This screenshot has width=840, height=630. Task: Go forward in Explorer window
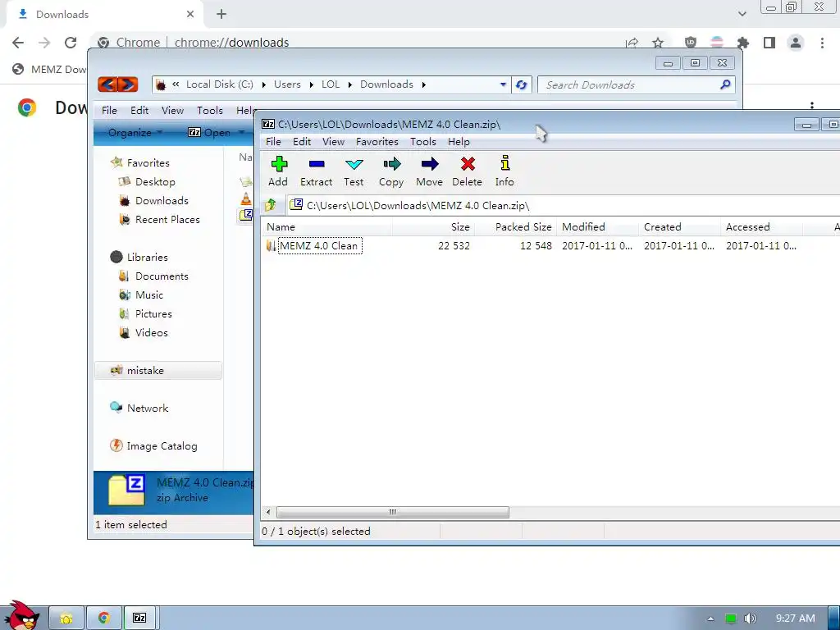click(x=129, y=84)
